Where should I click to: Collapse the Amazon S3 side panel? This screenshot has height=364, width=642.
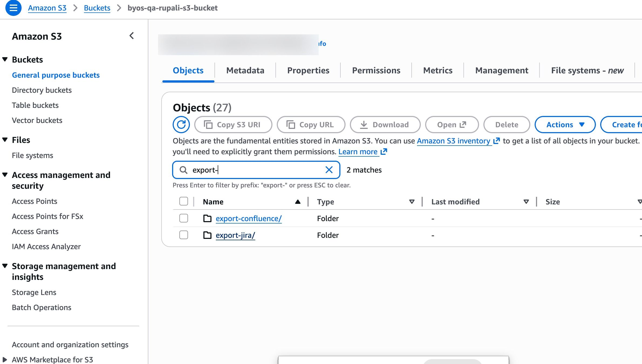click(x=132, y=36)
